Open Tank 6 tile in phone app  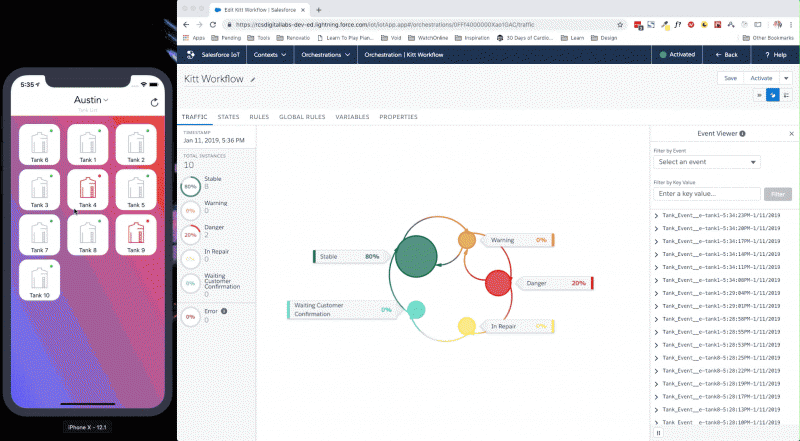(39, 145)
